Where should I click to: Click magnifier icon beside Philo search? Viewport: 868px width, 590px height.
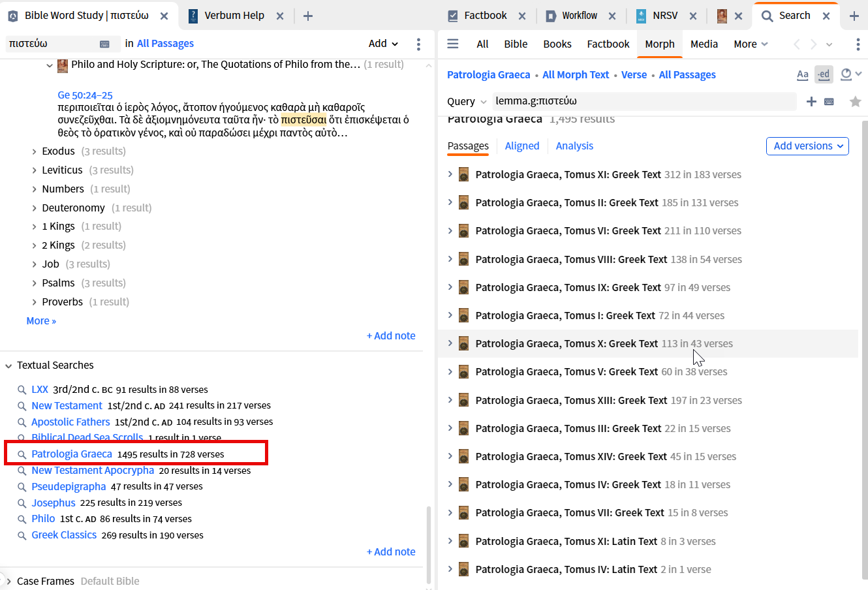click(x=22, y=519)
